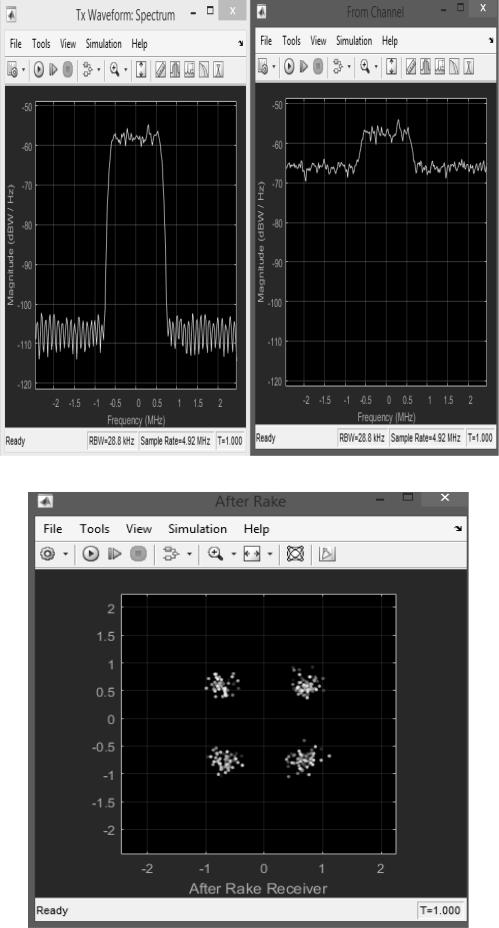The width and height of the screenshot is (499, 928).
Task: Stop simulation in After Rake window
Action: [138, 554]
